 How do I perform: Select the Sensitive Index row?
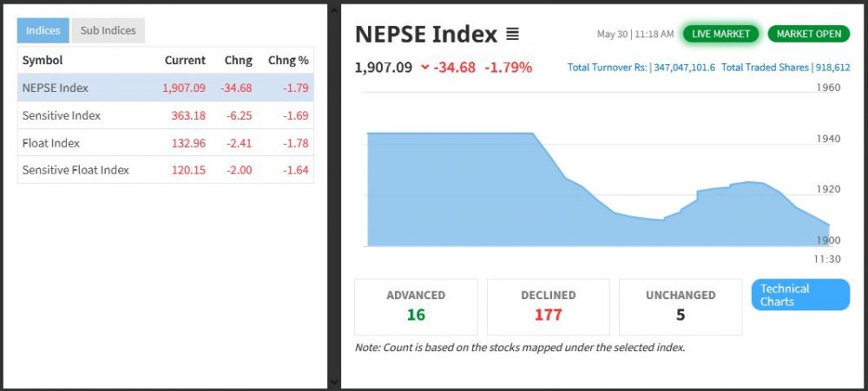[x=165, y=115]
